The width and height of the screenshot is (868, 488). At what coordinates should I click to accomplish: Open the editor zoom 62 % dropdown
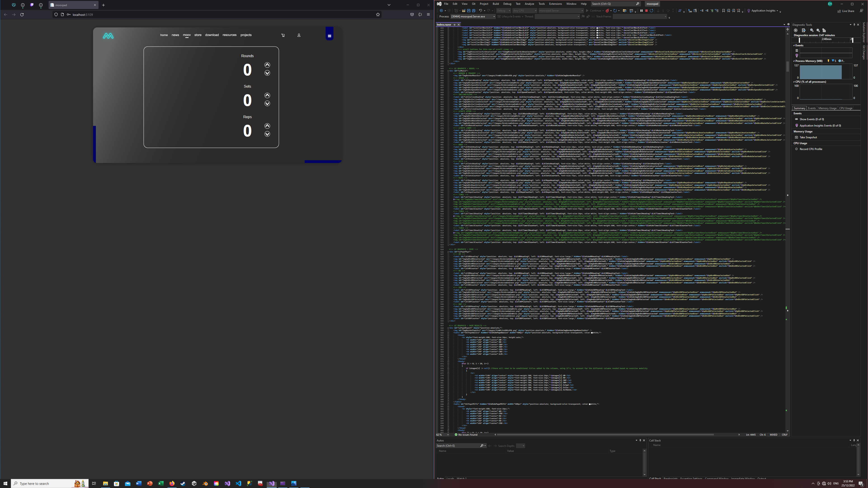(x=443, y=434)
